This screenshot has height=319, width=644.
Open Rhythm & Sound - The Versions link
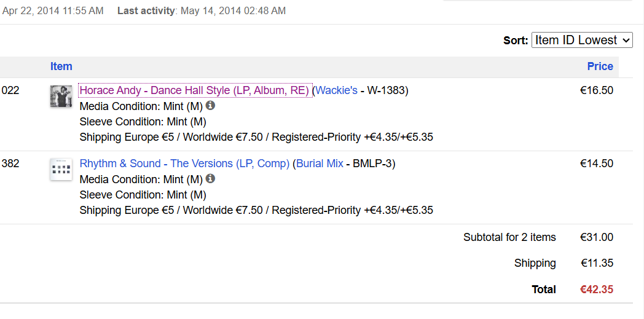coord(184,163)
